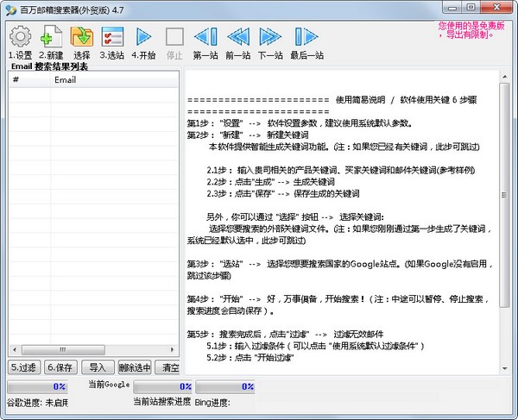Open the 设置 gear settings icon

tap(19, 37)
